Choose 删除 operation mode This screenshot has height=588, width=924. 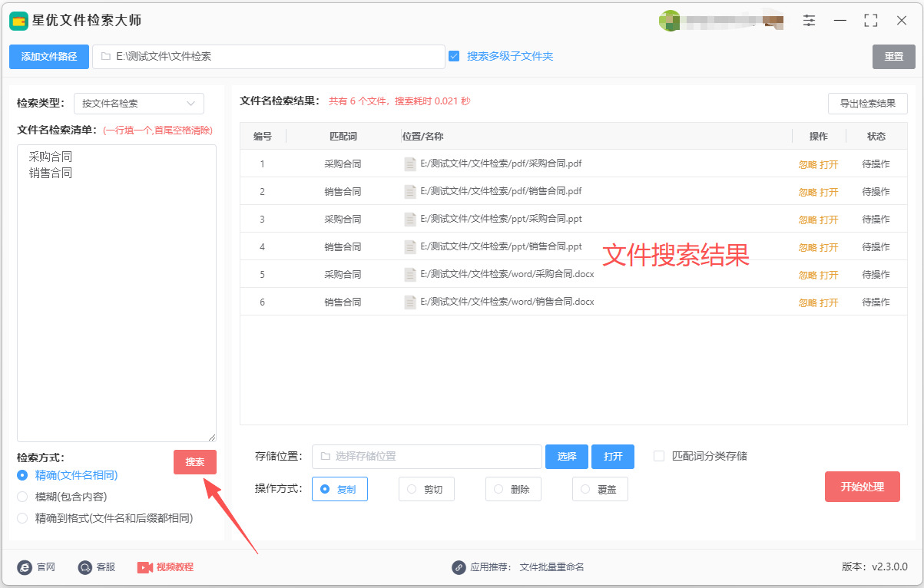(513, 489)
